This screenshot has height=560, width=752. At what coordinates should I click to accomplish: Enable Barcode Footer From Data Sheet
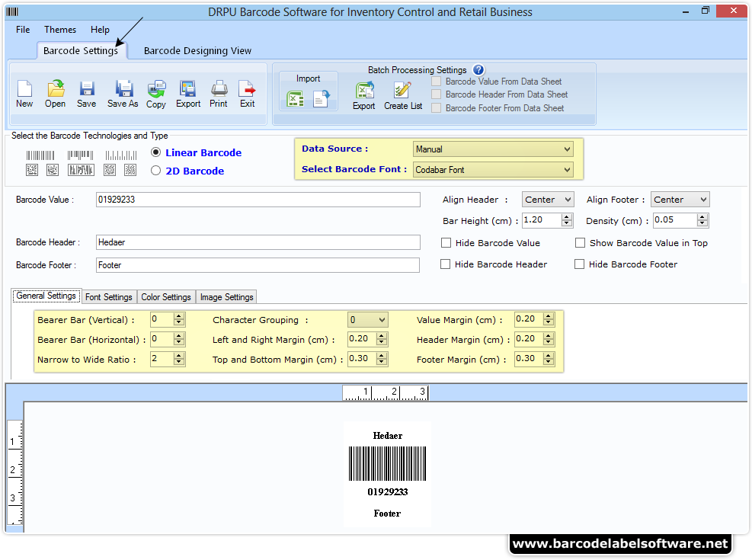436,108
